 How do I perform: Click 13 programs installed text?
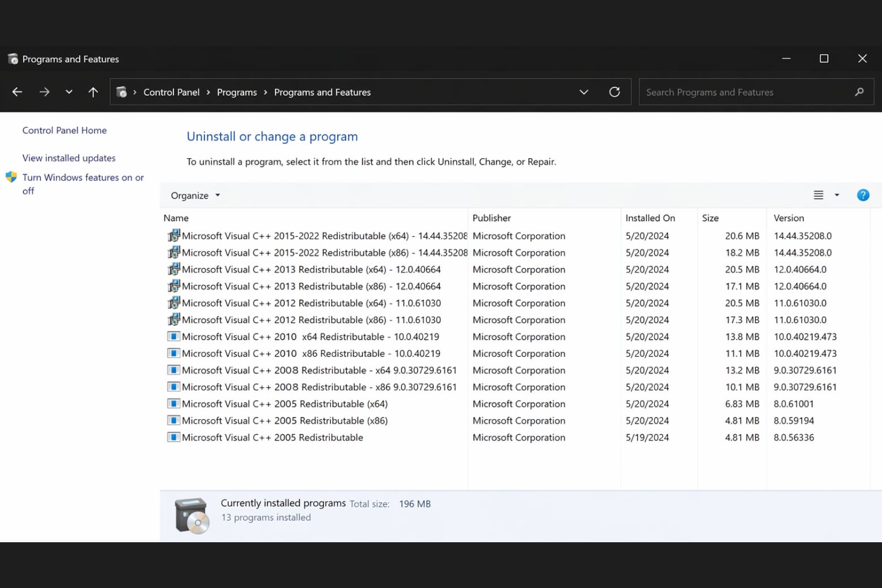[266, 517]
